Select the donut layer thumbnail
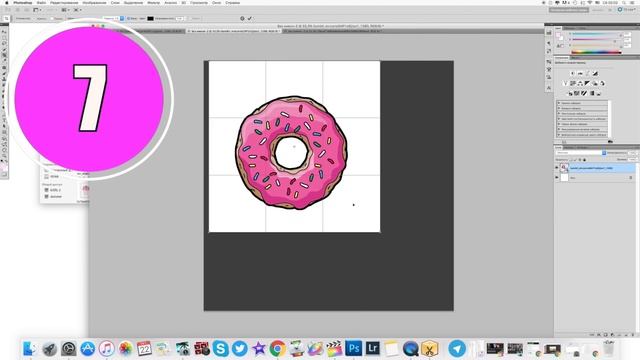 (x=564, y=168)
